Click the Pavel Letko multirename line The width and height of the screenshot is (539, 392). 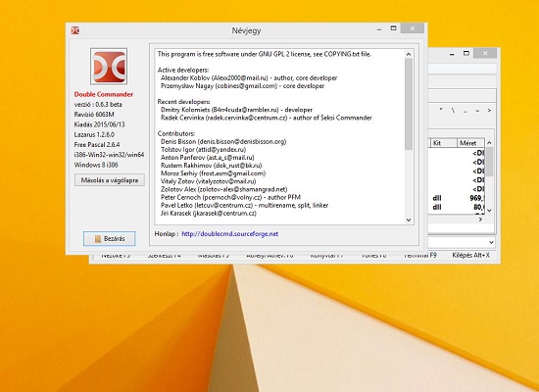(x=244, y=205)
